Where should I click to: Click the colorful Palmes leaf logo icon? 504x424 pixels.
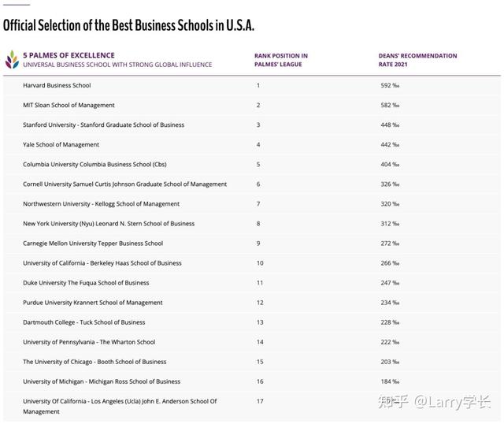(12, 60)
